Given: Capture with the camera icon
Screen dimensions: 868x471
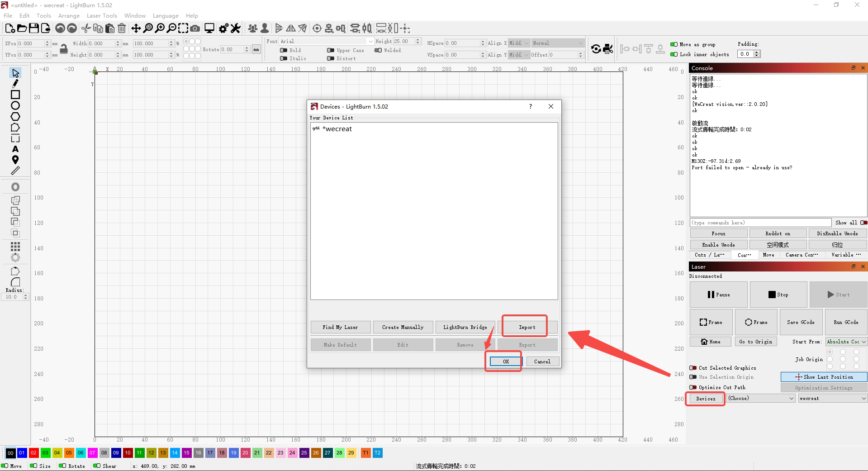Looking at the screenshot, I should click(195, 29).
